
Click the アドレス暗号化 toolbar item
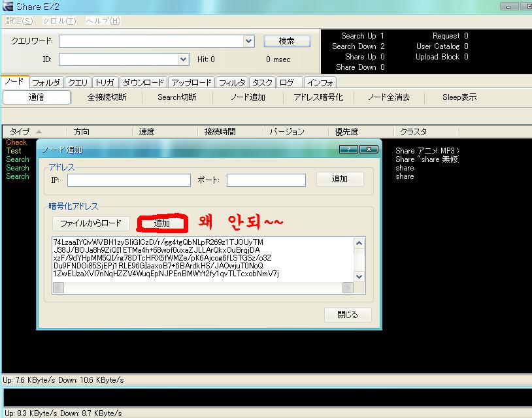[318, 97]
